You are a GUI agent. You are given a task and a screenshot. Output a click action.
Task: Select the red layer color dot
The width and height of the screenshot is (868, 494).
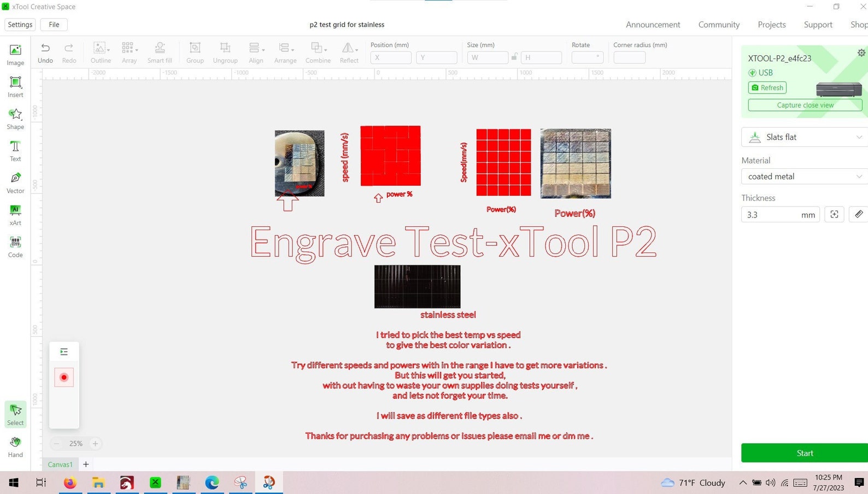point(64,378)
